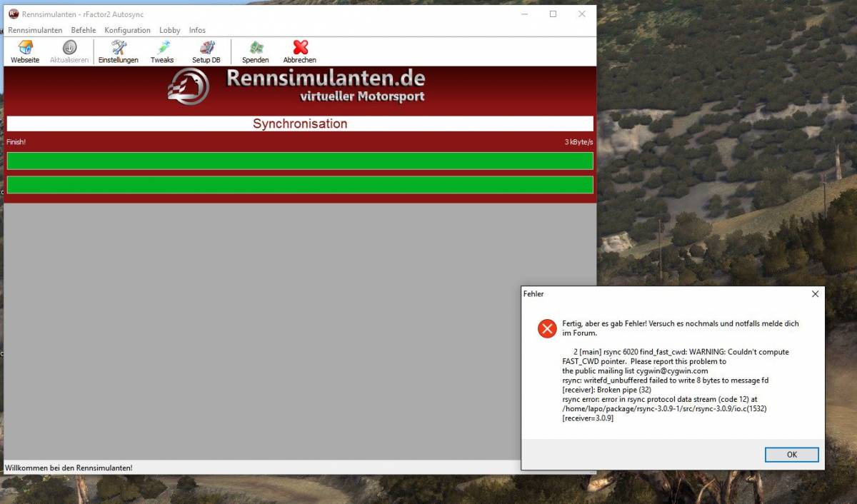Click the upper green progress bar

point(300,161)
